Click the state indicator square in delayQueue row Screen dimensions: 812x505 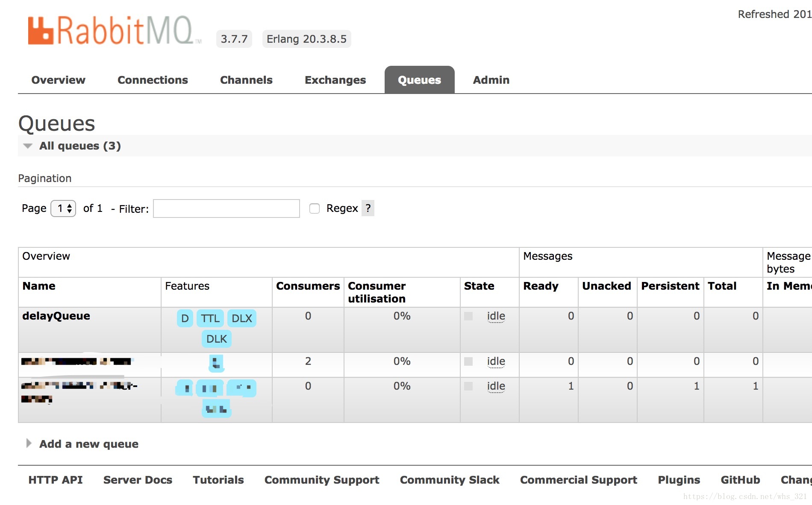pyautogui.click(x=468, y=316)
